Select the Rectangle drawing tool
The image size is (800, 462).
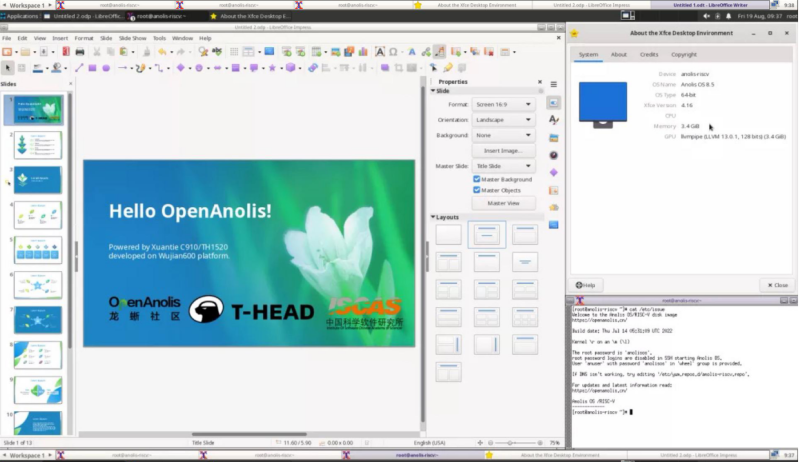[x=92, y=67]
